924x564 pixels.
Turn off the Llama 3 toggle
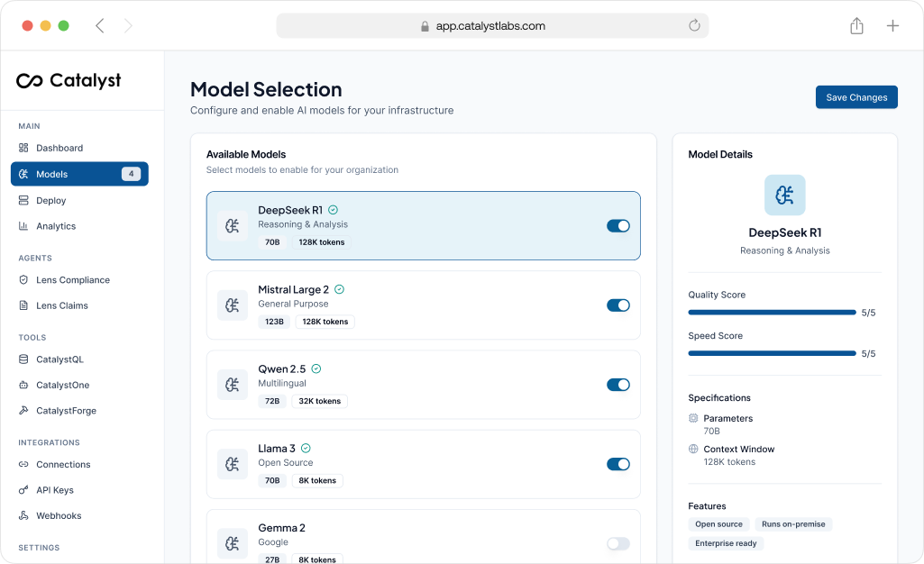[x=618, y=465]
